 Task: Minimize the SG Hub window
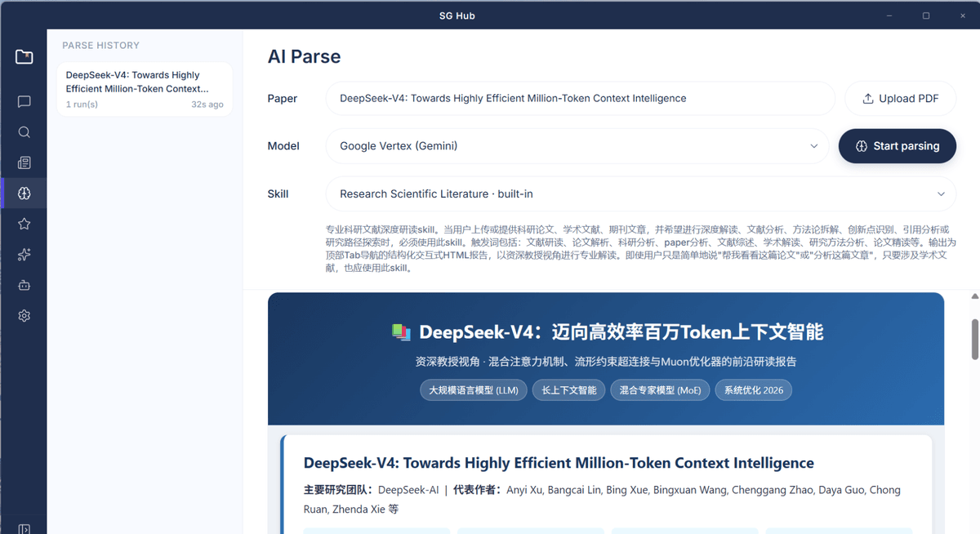889,16
